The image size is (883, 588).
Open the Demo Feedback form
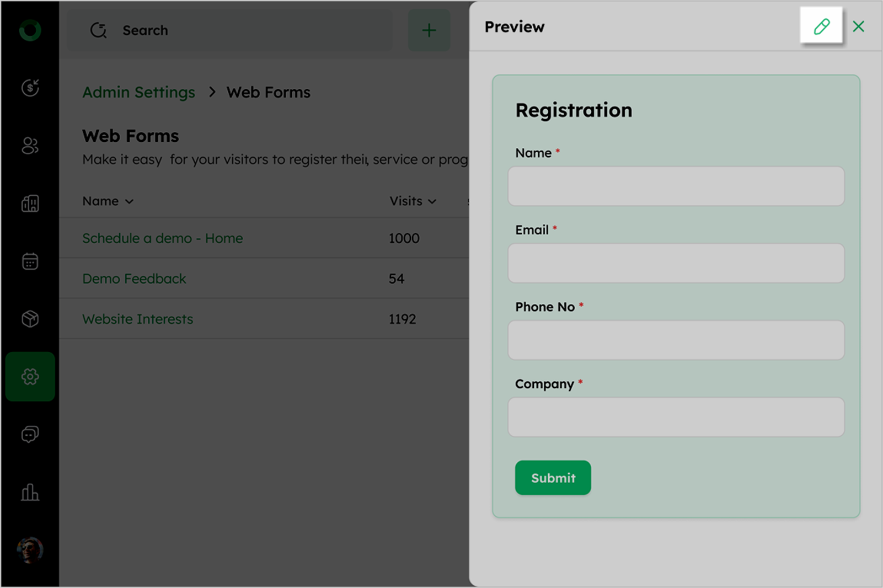tap(134, 279)
